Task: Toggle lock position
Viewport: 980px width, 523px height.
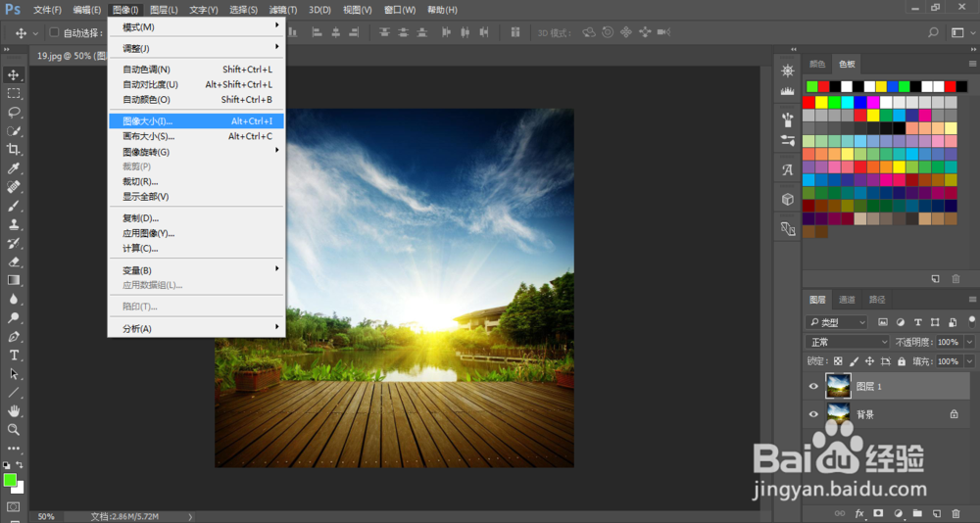Action: tap(869, 361)
